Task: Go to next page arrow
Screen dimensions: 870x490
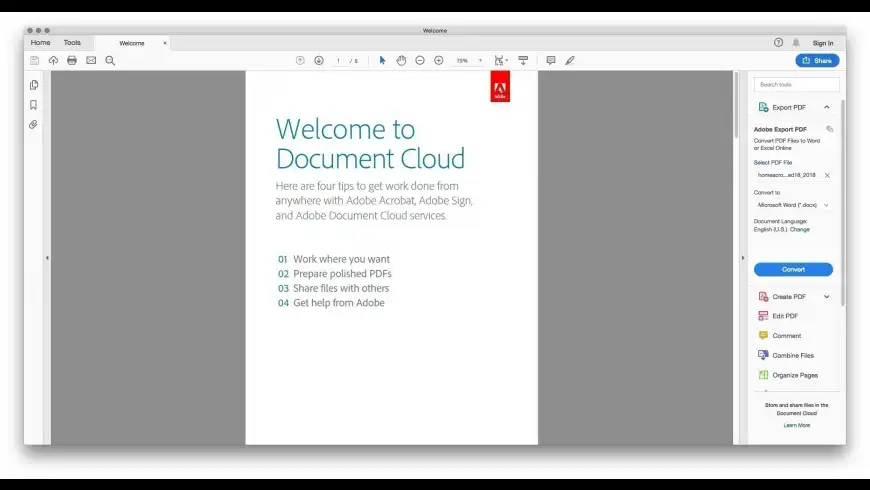Action: (319, 61)
